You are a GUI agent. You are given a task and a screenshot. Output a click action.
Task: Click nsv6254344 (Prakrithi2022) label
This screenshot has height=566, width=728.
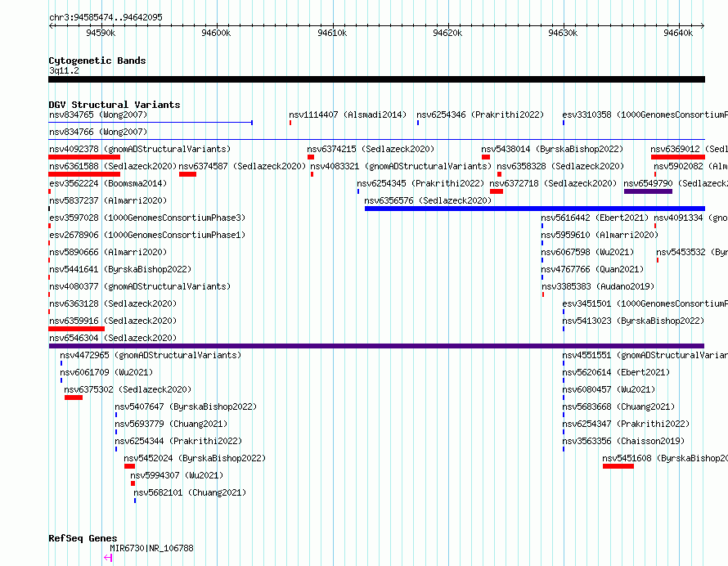[178, 441]
